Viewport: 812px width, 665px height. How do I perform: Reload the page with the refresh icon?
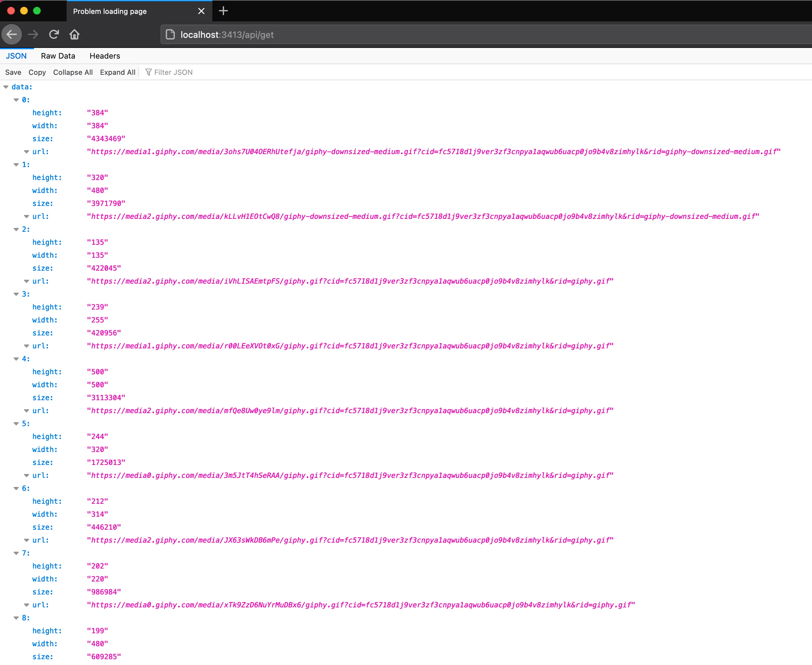pyautogui.click(x=54, y=34)
